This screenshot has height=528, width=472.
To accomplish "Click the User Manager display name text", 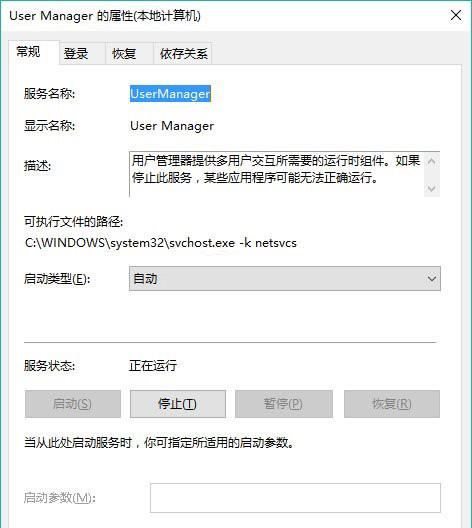I will click(x=172, y=126).
